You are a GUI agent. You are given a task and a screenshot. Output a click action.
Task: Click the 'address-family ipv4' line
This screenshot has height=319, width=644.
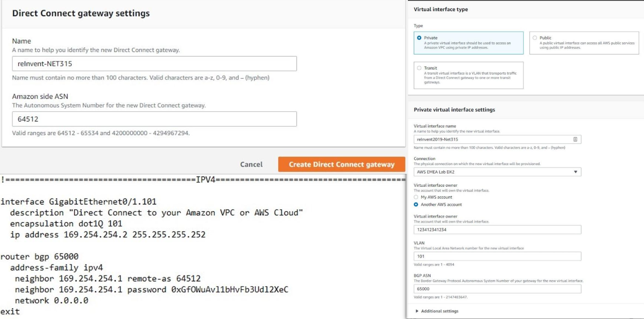pyautogui.click(x=56, y=268)
